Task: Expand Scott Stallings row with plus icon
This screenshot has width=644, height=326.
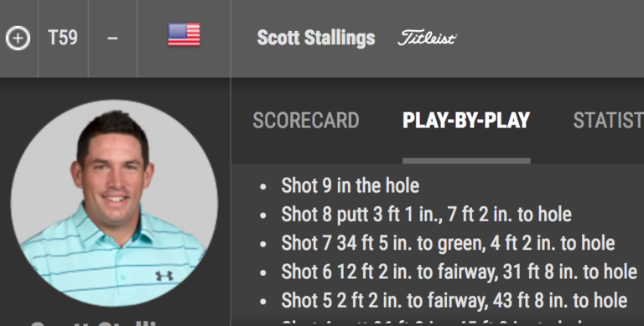Action: pyautogui.click(x=18, y=39)
